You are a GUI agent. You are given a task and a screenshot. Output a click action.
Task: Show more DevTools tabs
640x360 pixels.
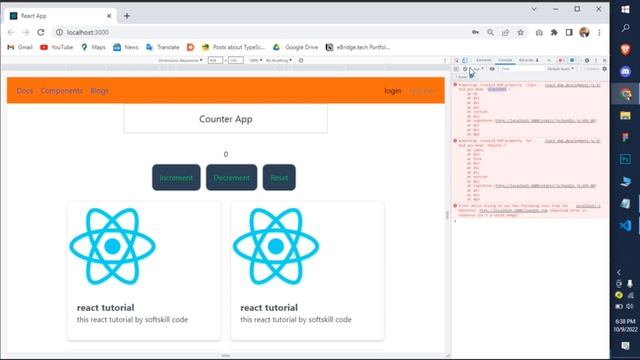pyautogui.click(x=549, y=60)
